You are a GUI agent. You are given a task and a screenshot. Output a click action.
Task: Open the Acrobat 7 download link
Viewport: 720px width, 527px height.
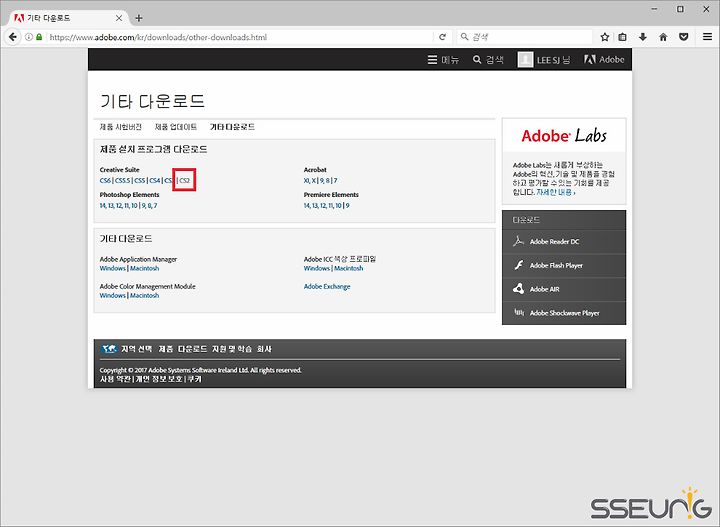tap(335, 180)
